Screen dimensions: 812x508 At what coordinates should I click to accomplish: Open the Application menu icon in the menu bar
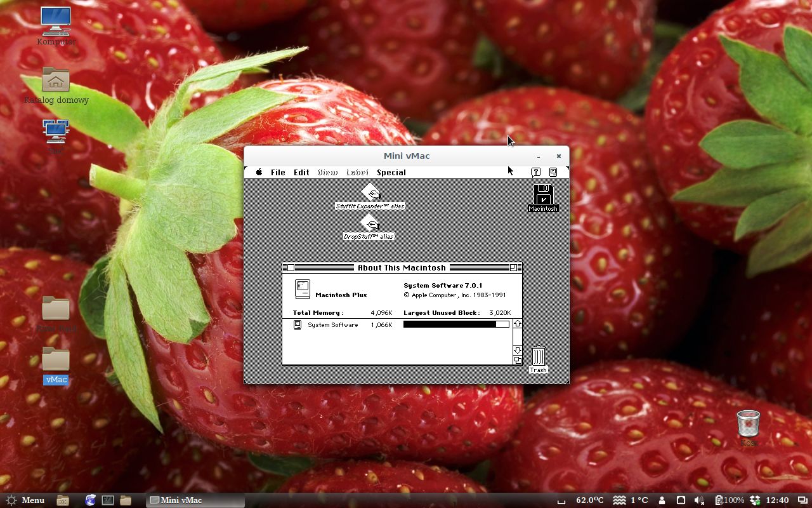click(x=553, y=172)
